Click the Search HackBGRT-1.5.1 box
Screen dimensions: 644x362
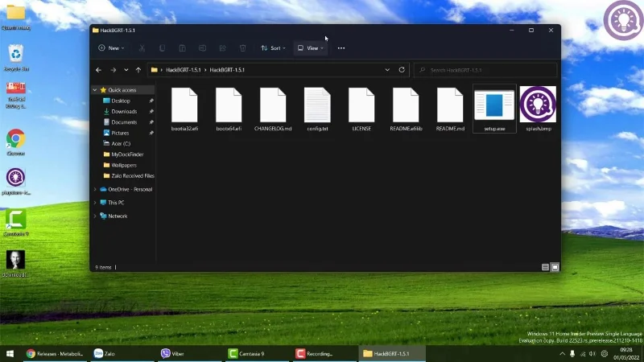coord(485,70)
